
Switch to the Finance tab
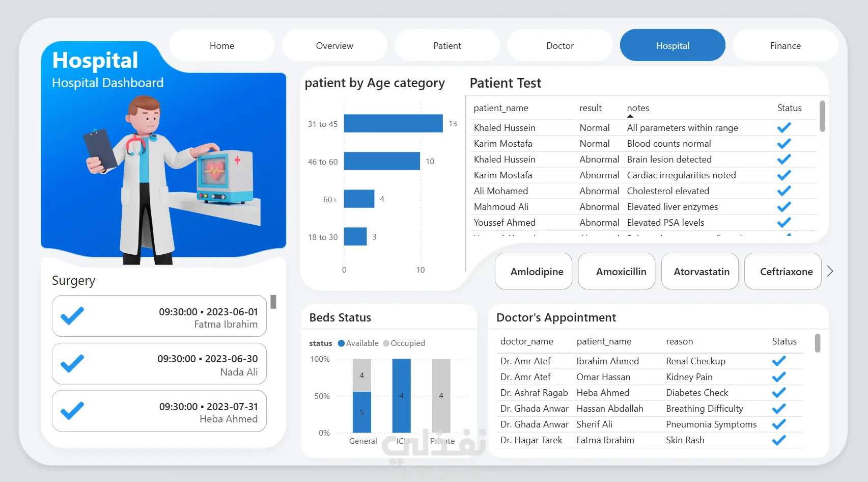pos(785,45)
